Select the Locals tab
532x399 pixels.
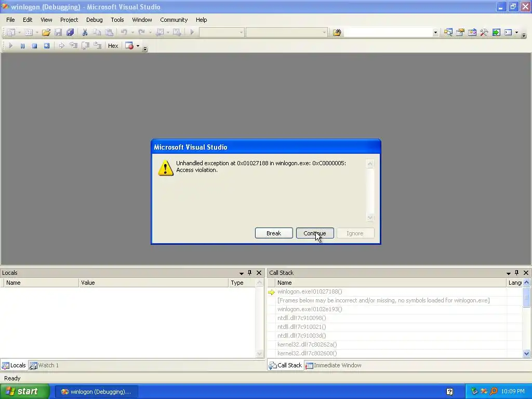tap(14, 365)
